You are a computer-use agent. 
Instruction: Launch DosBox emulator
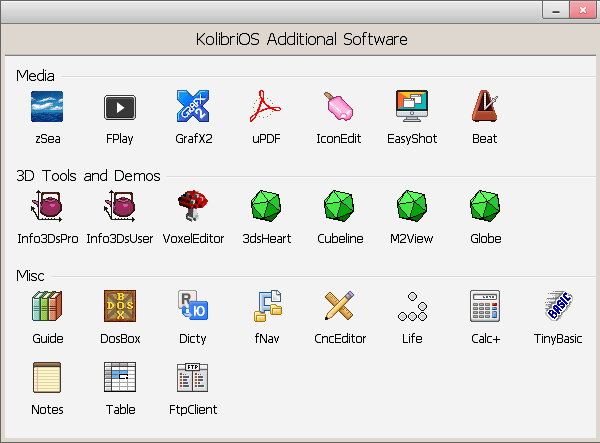[x=120, y=306]
